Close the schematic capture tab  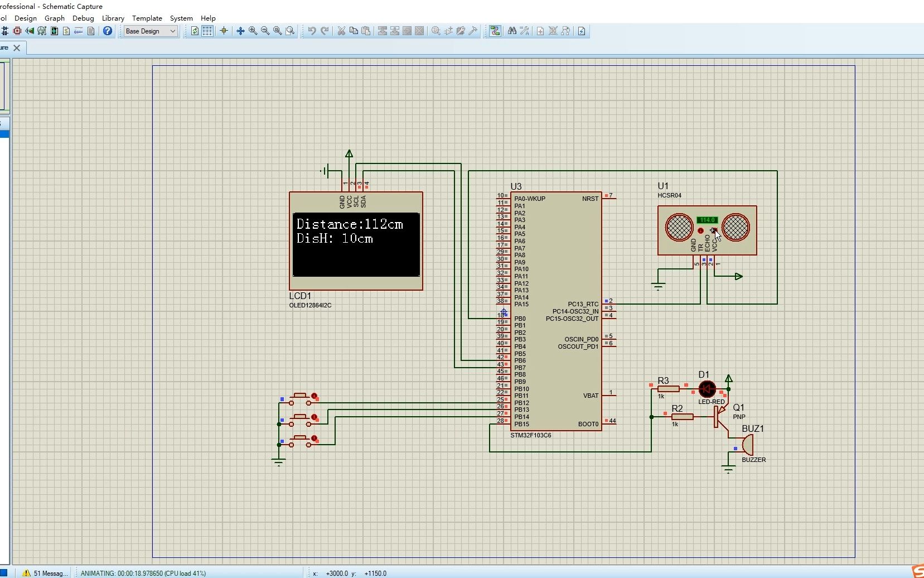pos(17,48)
